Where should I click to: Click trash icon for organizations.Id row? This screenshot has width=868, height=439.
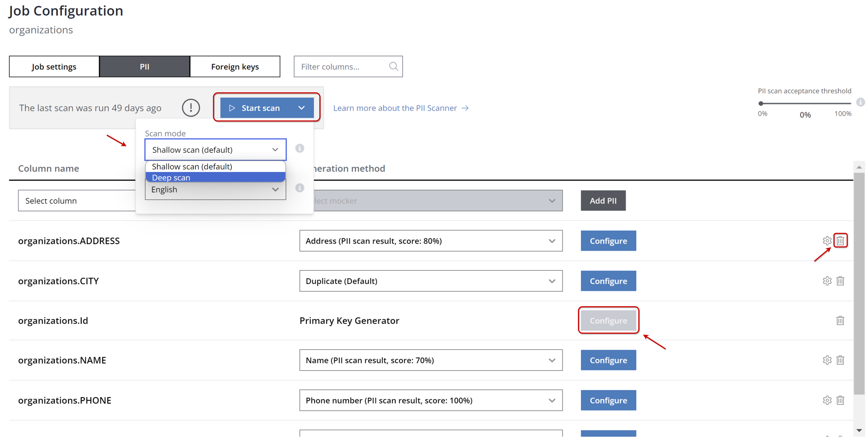pyautogui.click(x=840, y=321)
